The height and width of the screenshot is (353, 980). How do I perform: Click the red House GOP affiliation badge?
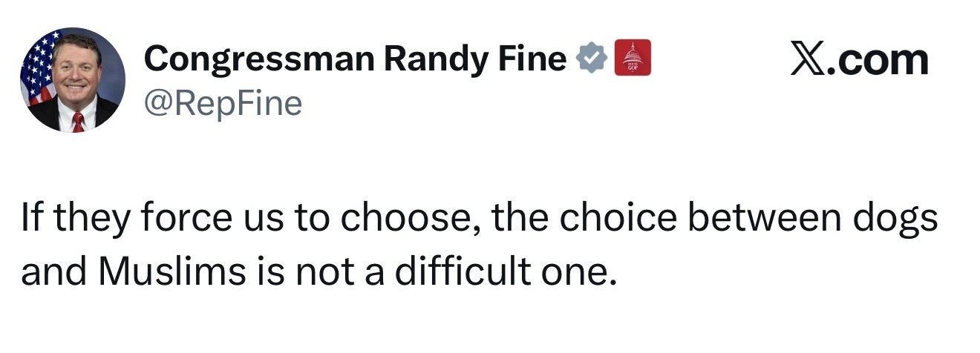point(633,58)
